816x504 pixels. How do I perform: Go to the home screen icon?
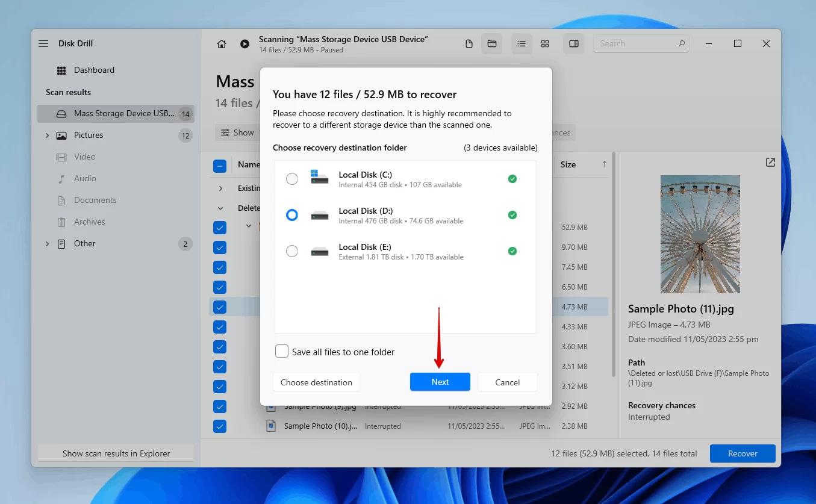222,44
